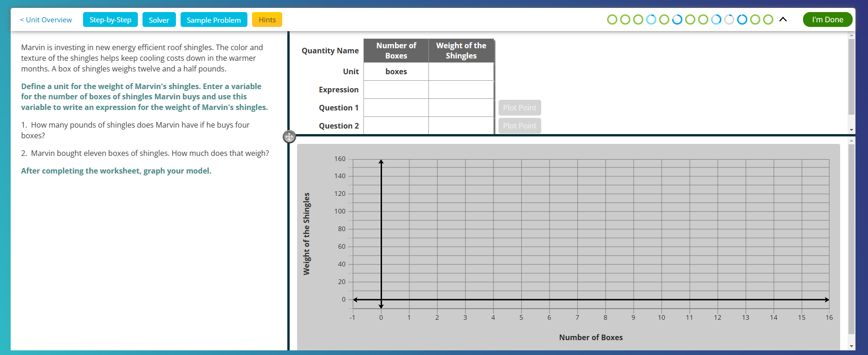The width and height of the screenshot is (868, 355).
Task: Click the 'Define a unit for the weight' instruction
Action: [144, 97]
